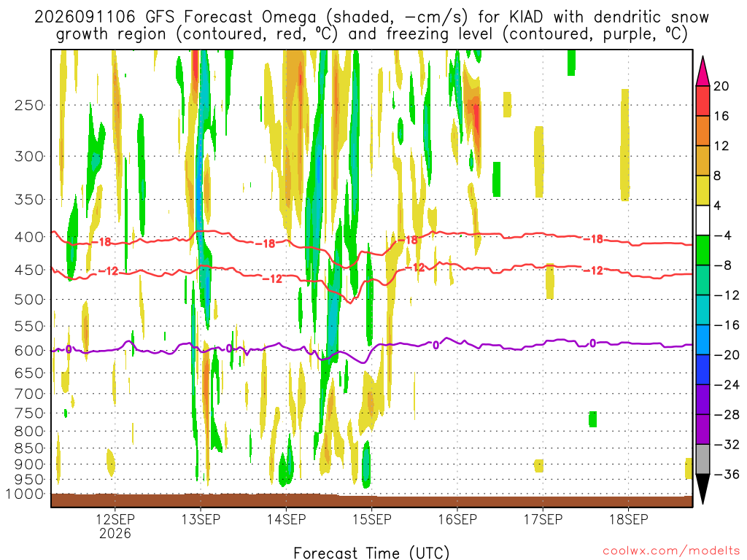Click the red -12 contour label near 14SEP

(x=273, y=279)
